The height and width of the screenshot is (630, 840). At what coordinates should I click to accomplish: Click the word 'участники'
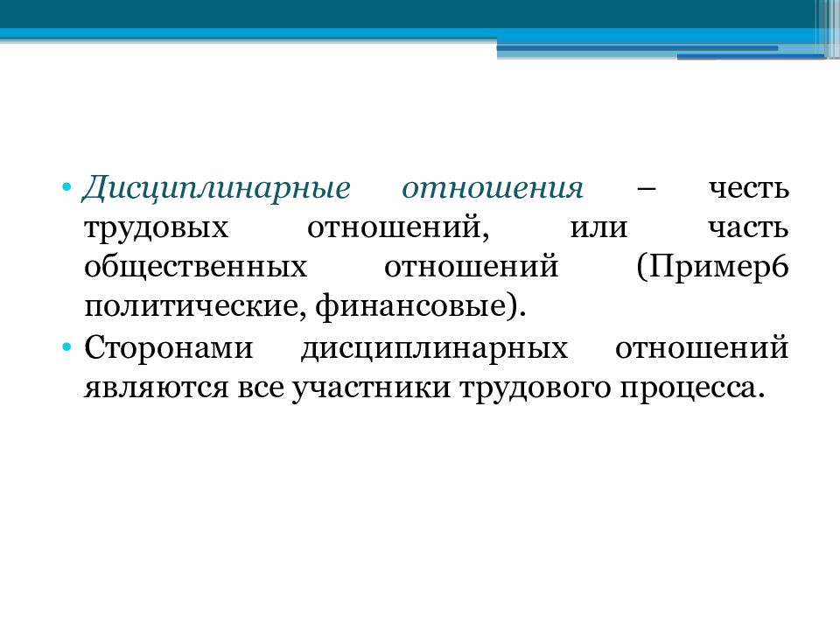[371, 388]
